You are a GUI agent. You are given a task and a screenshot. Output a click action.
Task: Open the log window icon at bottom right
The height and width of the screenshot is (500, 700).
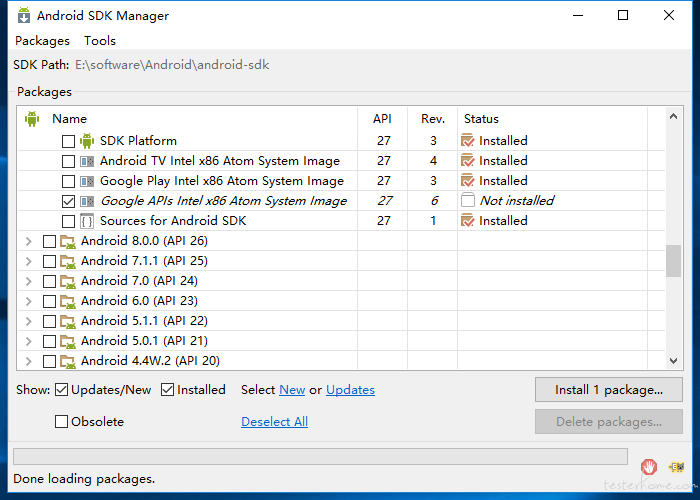click(x=676, y=467)
